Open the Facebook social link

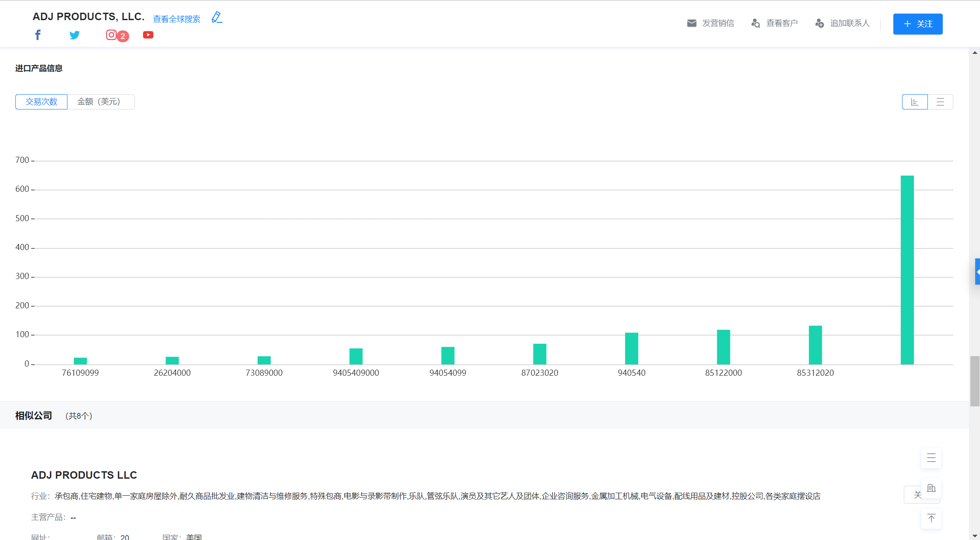pos(38,35)
